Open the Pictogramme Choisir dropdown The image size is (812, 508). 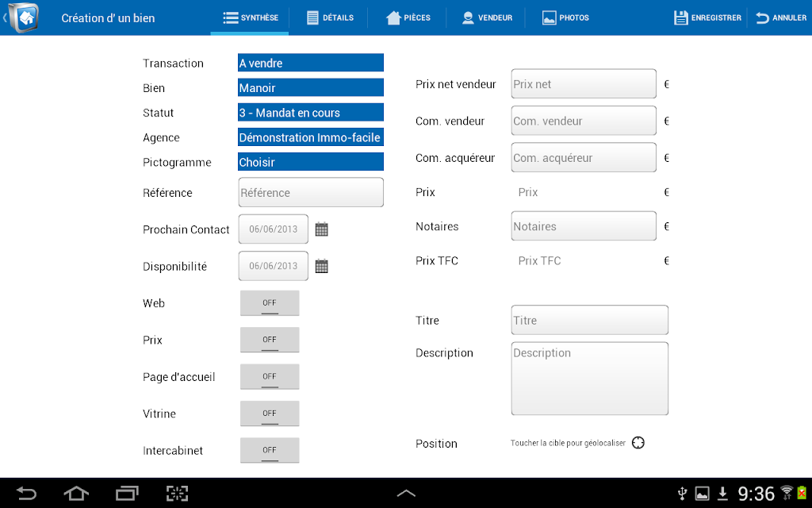(x=311, y=162)
